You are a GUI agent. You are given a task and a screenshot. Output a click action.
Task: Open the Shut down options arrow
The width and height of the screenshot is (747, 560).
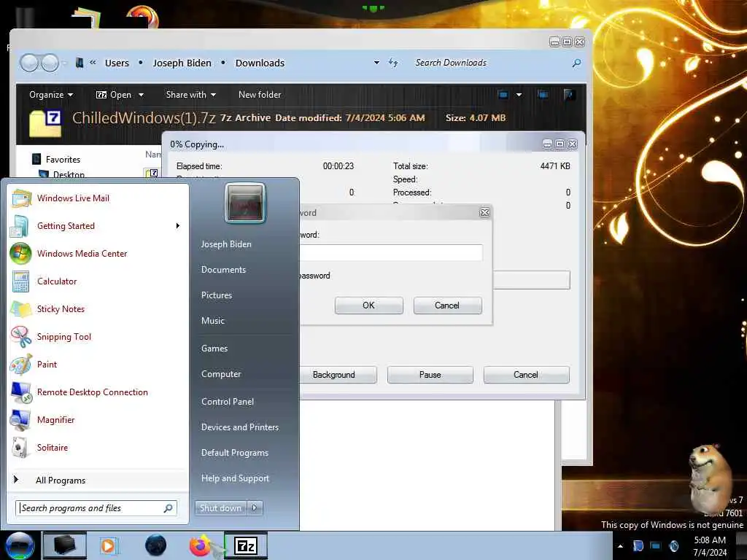coord(255,508)
